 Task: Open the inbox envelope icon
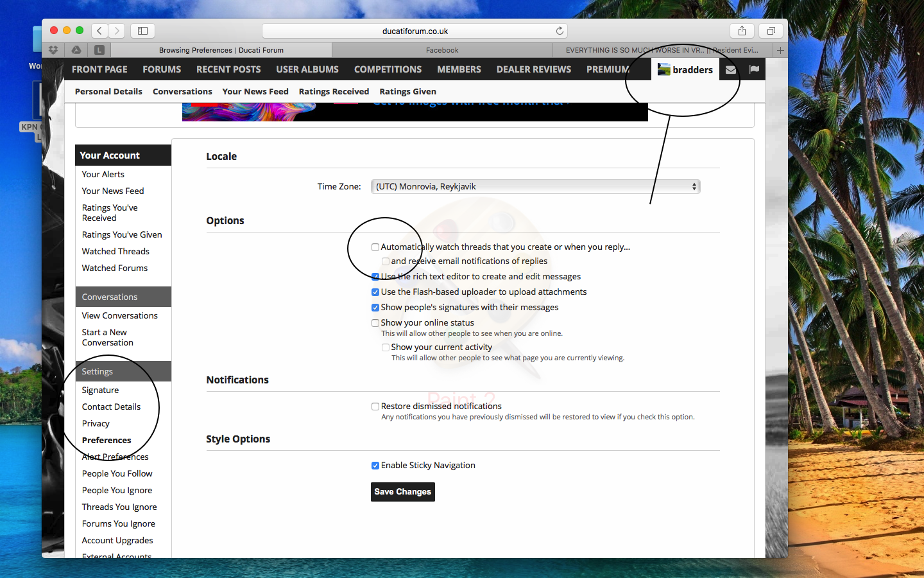pos(731,70)
